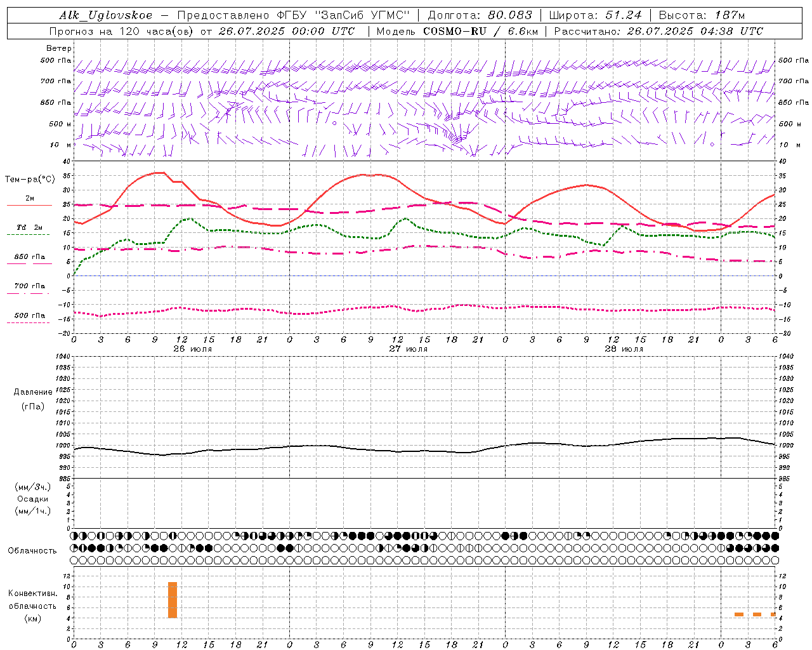Click the Долгота: 80.083 header field
Viewport: 812px width, 650px height.
(480, 15)
